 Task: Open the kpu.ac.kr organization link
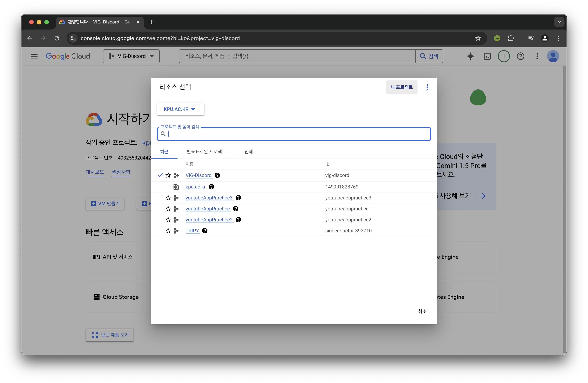(195, 187)
